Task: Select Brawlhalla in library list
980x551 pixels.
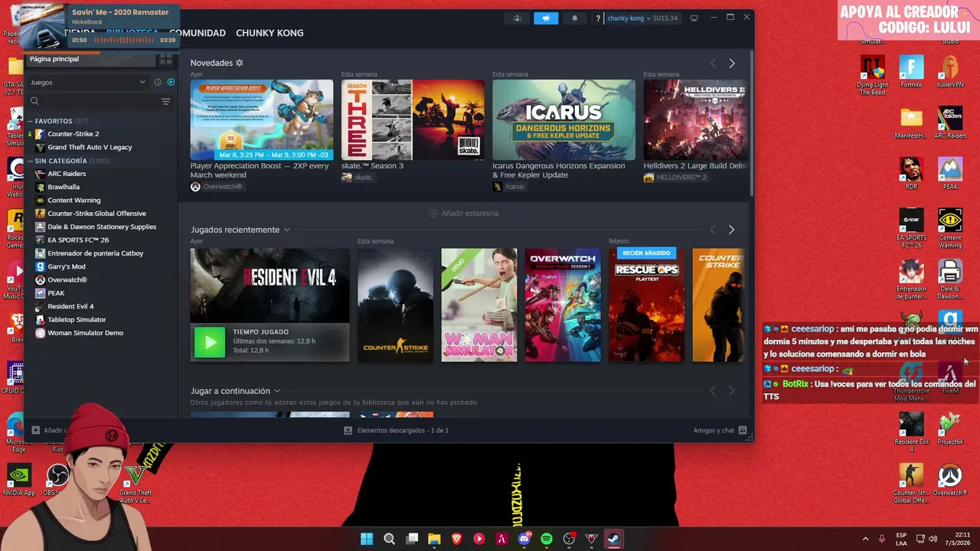Action: pos(64,187)
